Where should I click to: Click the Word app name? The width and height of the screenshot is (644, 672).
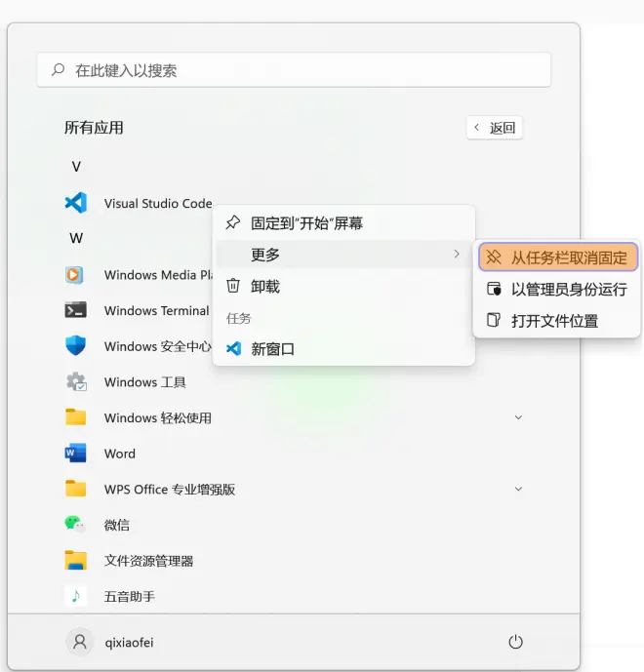pos(120,454)
